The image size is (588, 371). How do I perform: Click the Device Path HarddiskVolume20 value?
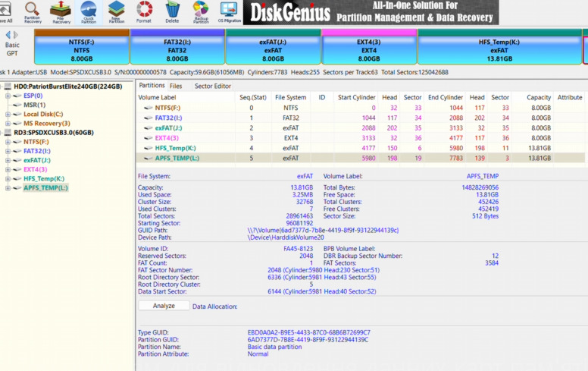(286, 237)
